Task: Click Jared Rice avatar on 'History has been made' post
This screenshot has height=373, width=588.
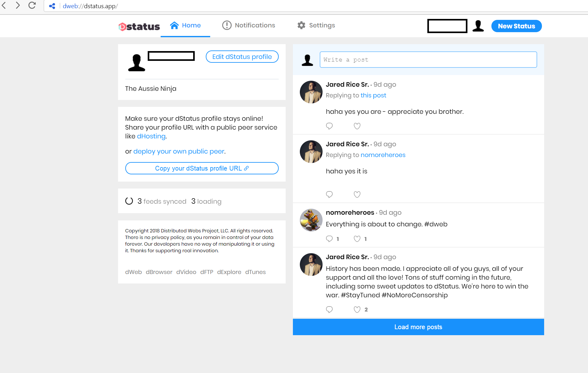Action: (311, 265)
